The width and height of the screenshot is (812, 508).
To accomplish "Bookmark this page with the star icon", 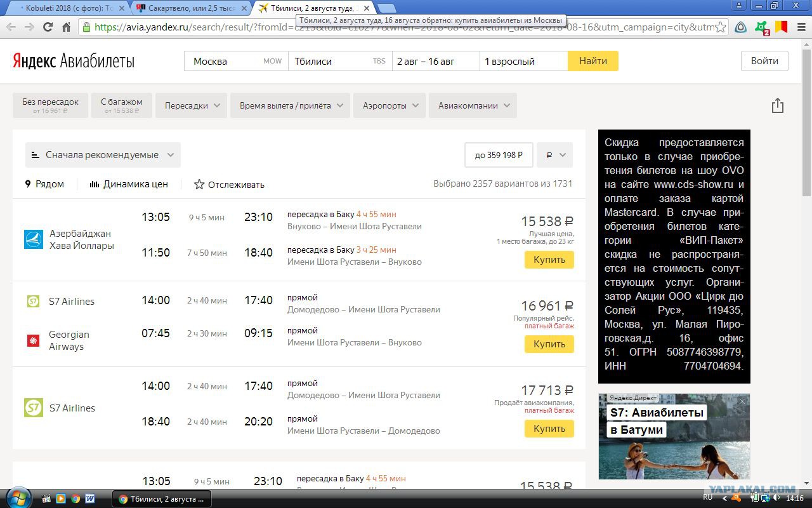I will pos(720,27).
